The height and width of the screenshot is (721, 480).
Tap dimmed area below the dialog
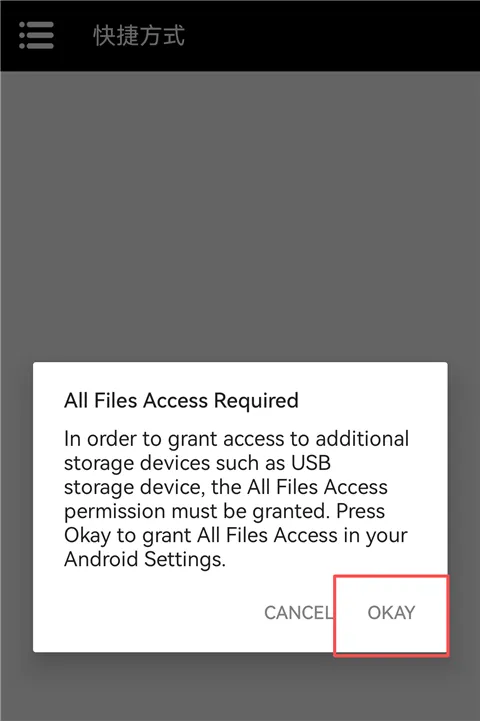(240, 687)
